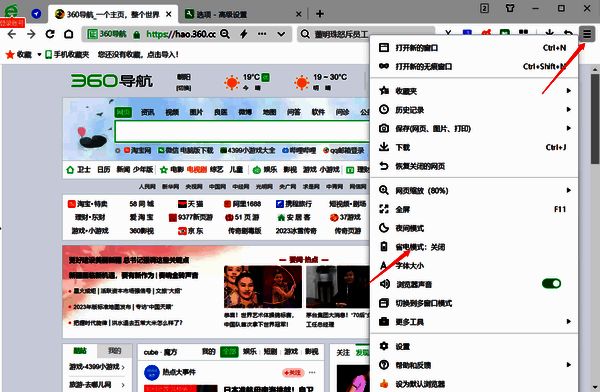Open the address bar three-dots options
The image size is (600, 392).
point(262,34)
